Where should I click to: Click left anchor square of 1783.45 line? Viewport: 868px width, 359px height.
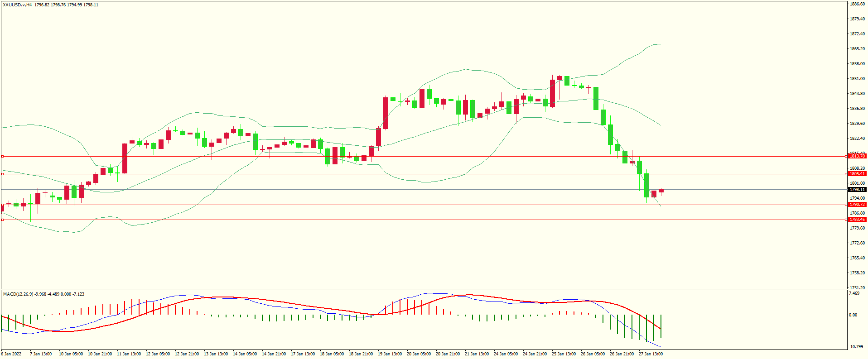[2, 220]
